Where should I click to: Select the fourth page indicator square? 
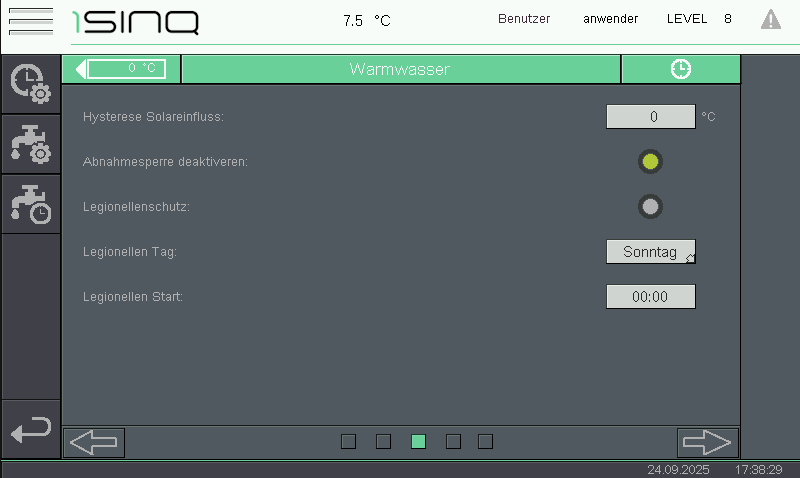(453, 442)
